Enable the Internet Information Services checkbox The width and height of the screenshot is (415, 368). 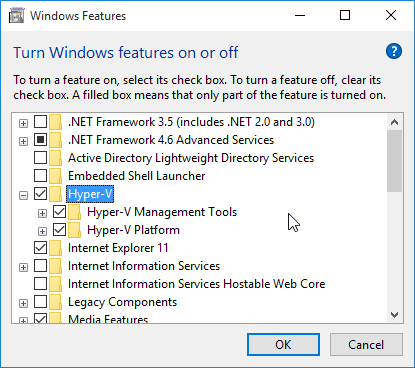(x=40, y=266)
